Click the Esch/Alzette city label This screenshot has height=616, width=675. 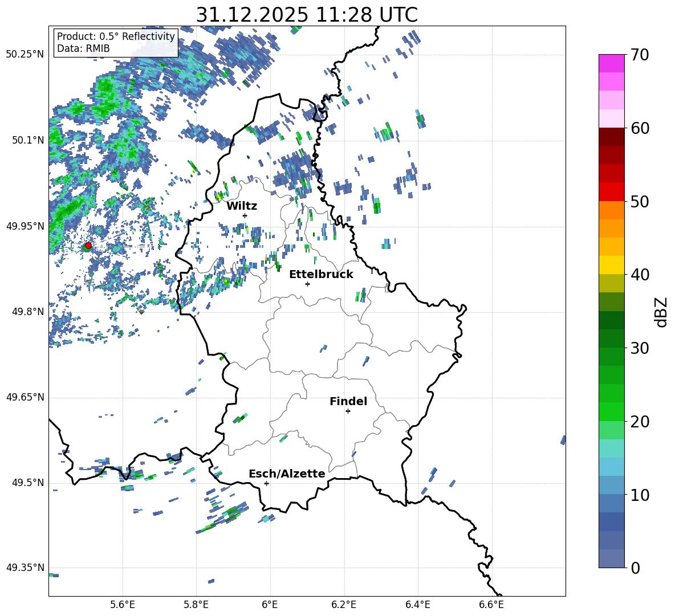tap(287, 474)
